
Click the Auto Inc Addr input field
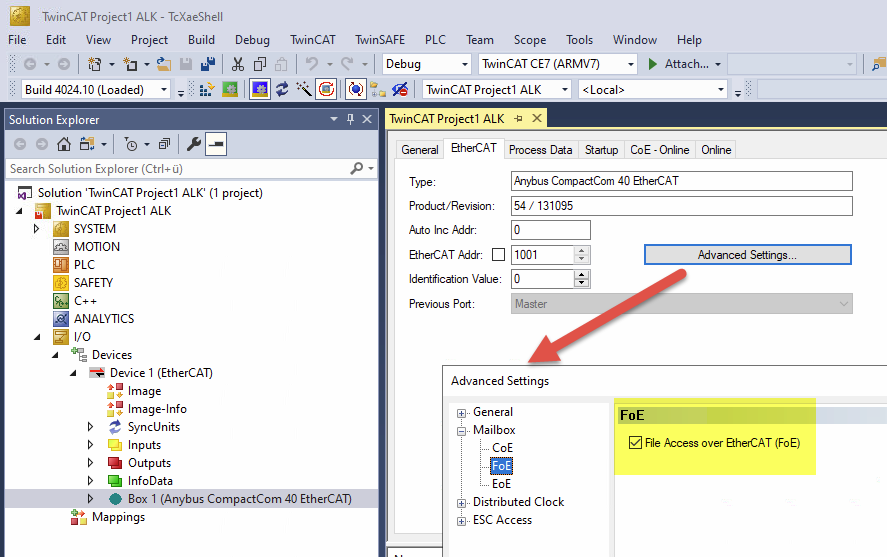pos(550,230)
